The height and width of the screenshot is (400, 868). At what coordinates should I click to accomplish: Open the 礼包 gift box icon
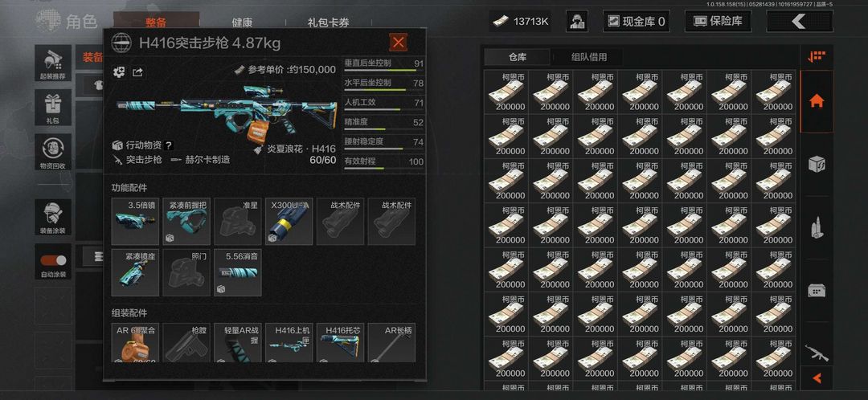point(53,108)
